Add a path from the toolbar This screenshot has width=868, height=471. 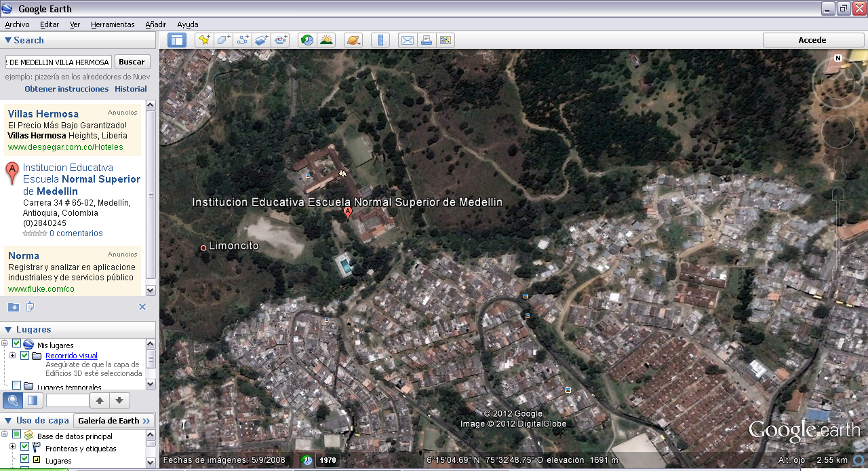point(242,40)
